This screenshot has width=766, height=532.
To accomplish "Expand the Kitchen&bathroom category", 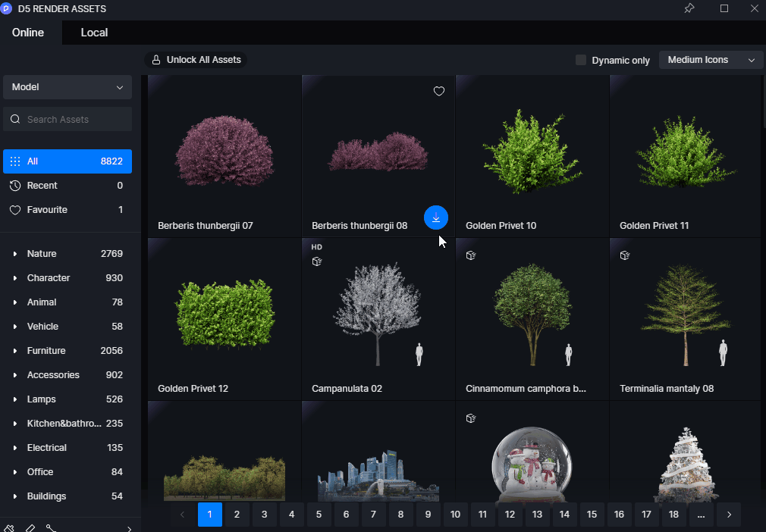I will click(15, 424).
